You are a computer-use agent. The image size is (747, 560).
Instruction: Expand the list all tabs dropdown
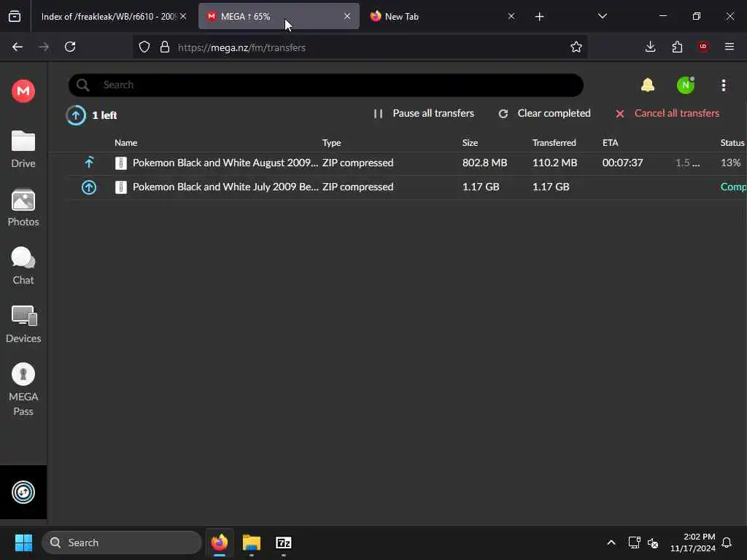tap(602, 16)
